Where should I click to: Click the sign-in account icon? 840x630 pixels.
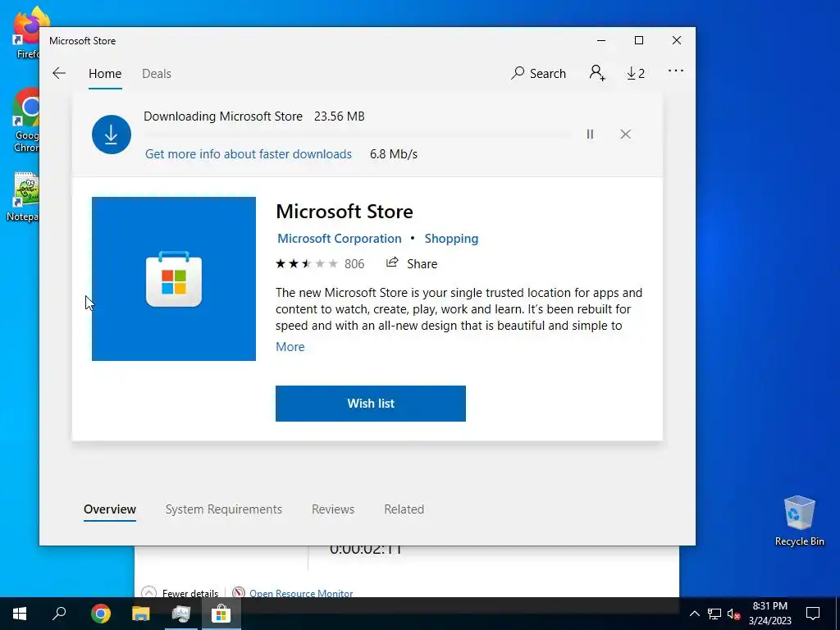(x=597, y=73)
